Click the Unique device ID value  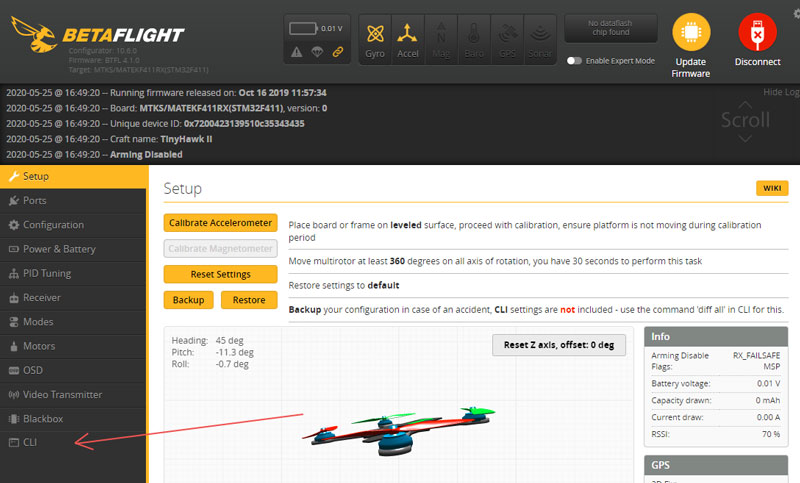[x=244, y=123]
